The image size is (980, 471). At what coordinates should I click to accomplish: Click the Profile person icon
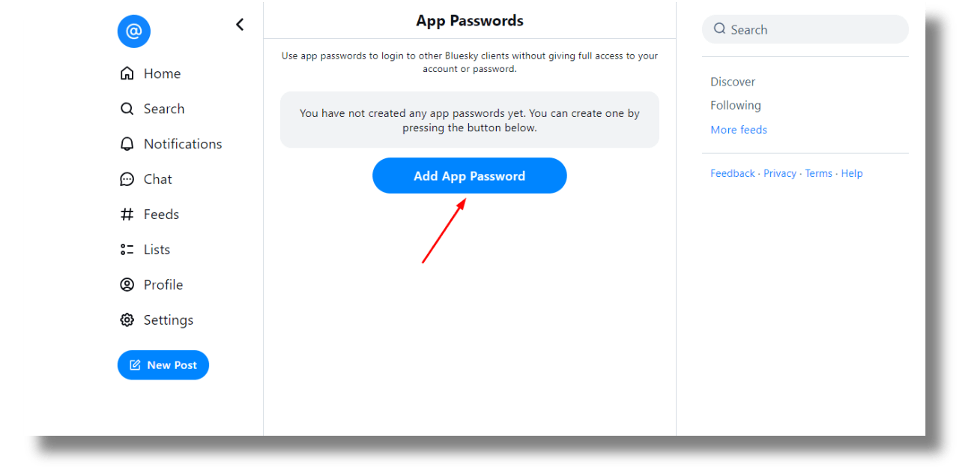(x=127, y=285)
